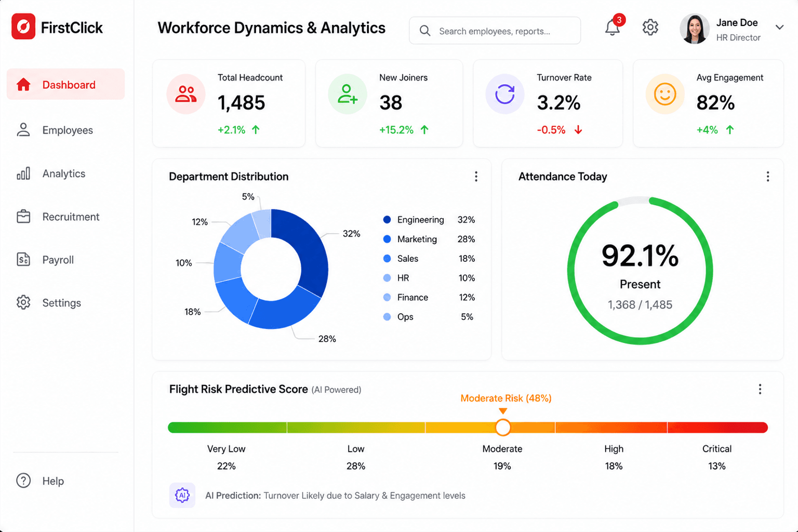Click the Flight Risk slider handle

click(x=503, y=428)
